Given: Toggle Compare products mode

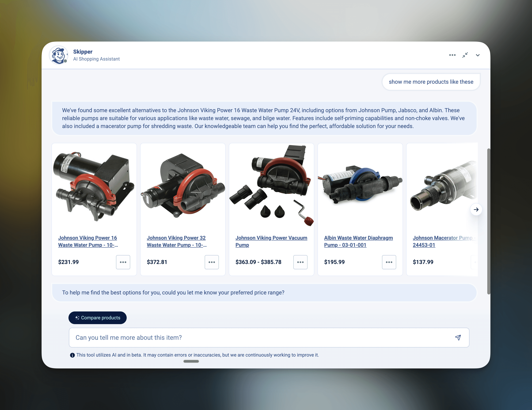Looking at the screenshot, I should [x=97, y=318].
